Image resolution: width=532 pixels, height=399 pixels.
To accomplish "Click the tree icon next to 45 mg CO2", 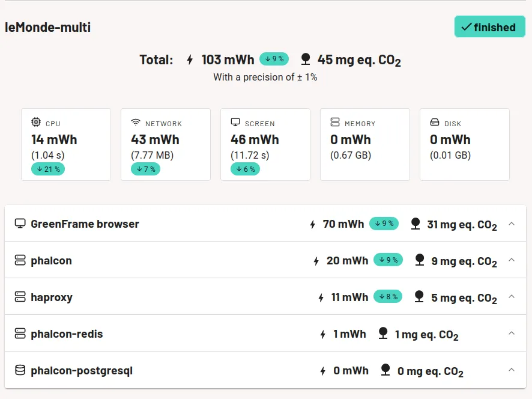I will 306,59.
